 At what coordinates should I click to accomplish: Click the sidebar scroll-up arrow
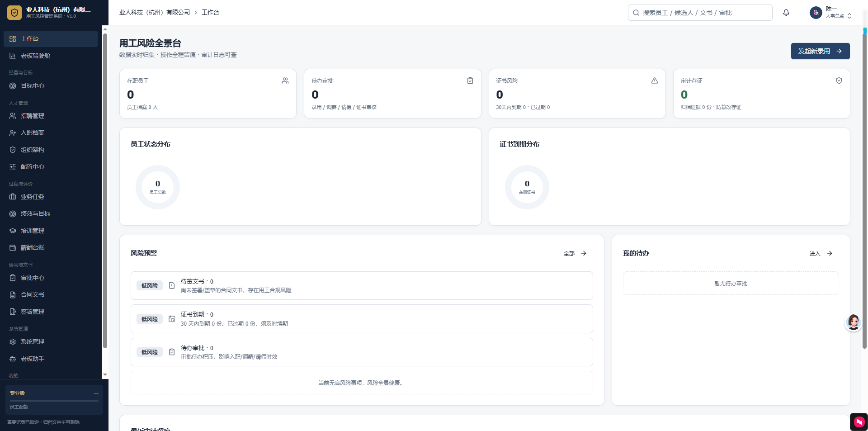coord(105,29)
